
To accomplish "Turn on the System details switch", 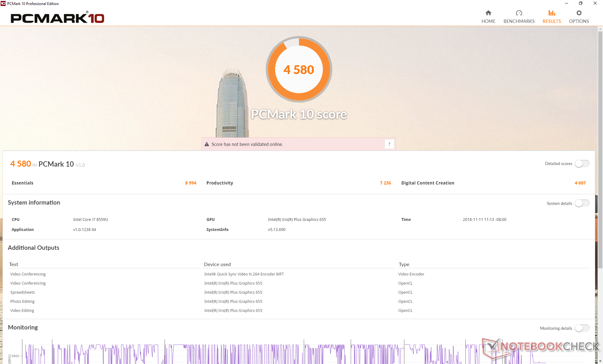I will coord(582,203).
